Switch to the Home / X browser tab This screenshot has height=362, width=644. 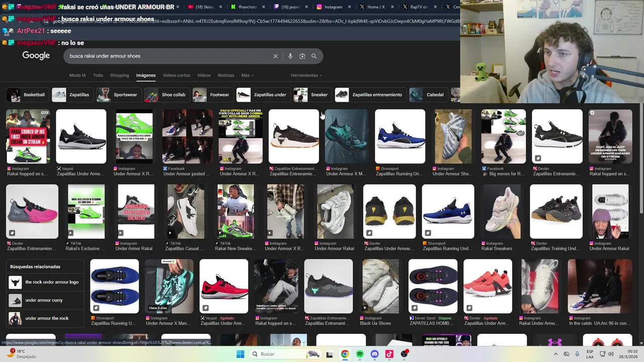[x=375, y=7]
